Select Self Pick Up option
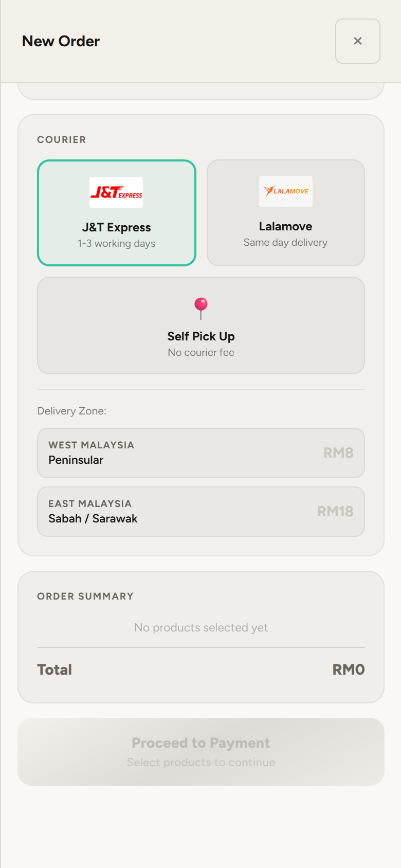Image resolution: width=401 pixels, height=868 pixels. pyautogui.click(x=201, y=325)
